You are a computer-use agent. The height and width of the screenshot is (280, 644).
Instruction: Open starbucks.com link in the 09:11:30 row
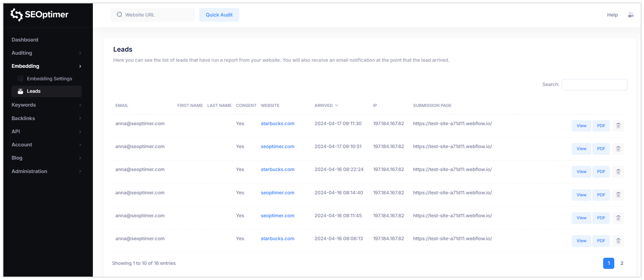[278, 123]
